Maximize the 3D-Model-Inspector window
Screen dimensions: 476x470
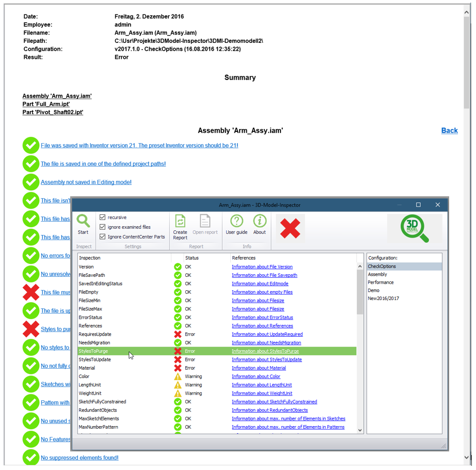coord(418,205)
